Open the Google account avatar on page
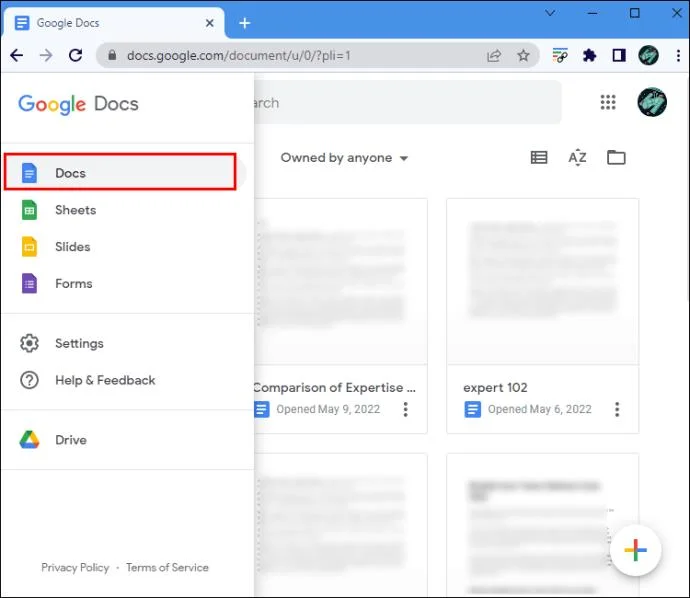This screenshot has height=598, width=690. 652,103
